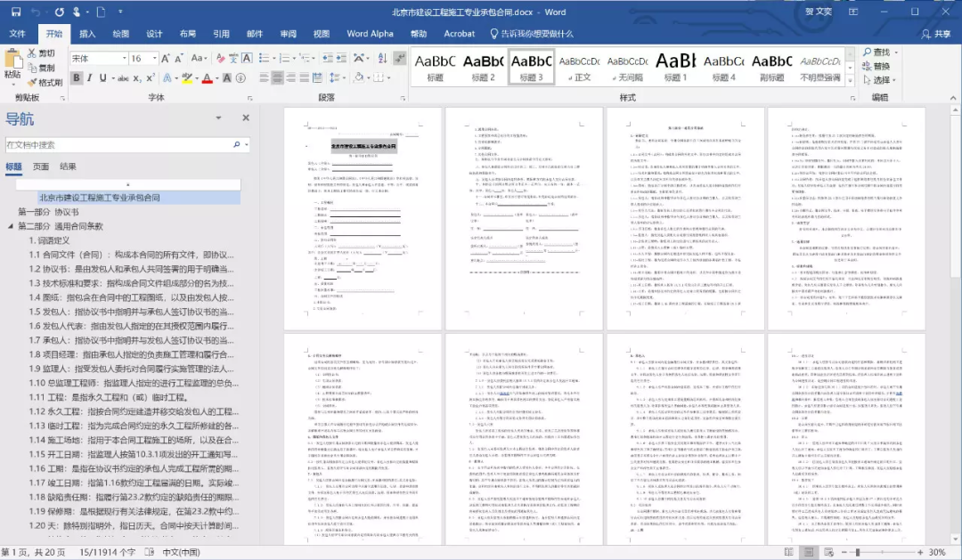
Task: Open Word Alpha ribbon tab
Action: click(x=370, y=34)
